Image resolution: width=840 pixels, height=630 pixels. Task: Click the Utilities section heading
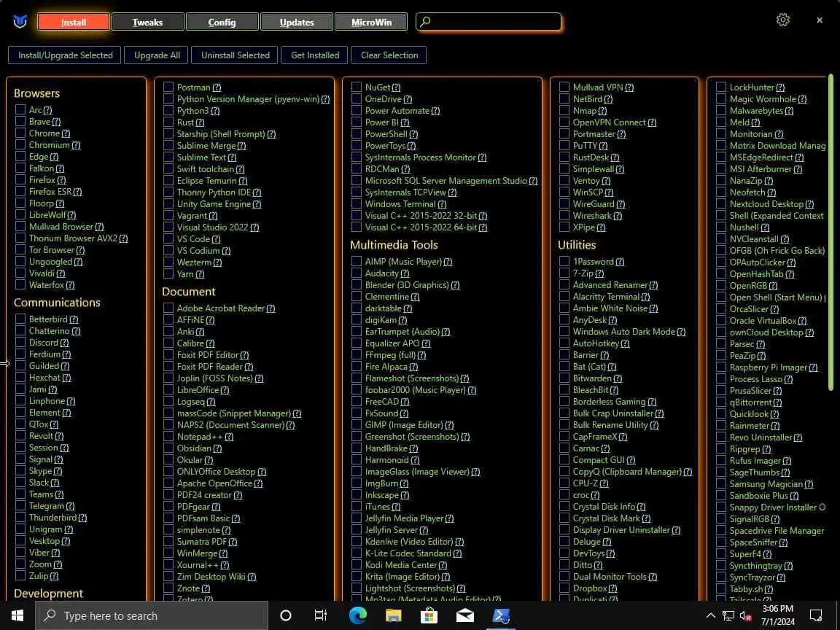tap(577, 245)
